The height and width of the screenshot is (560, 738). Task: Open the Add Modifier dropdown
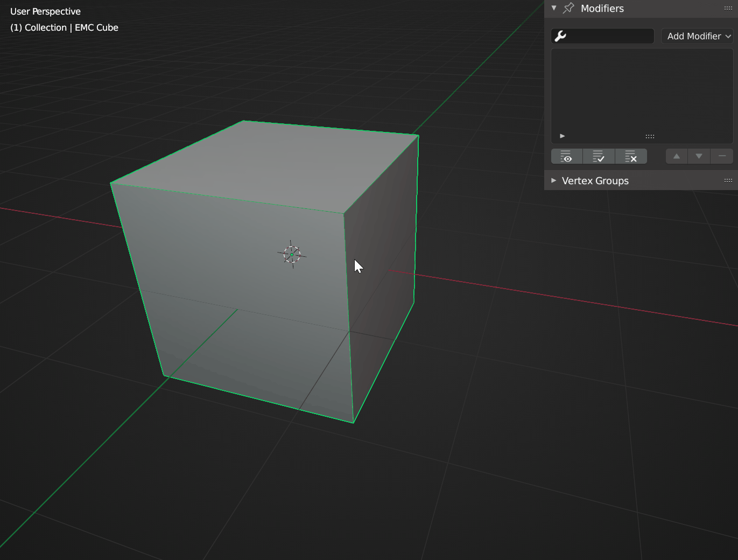[697, 36]
